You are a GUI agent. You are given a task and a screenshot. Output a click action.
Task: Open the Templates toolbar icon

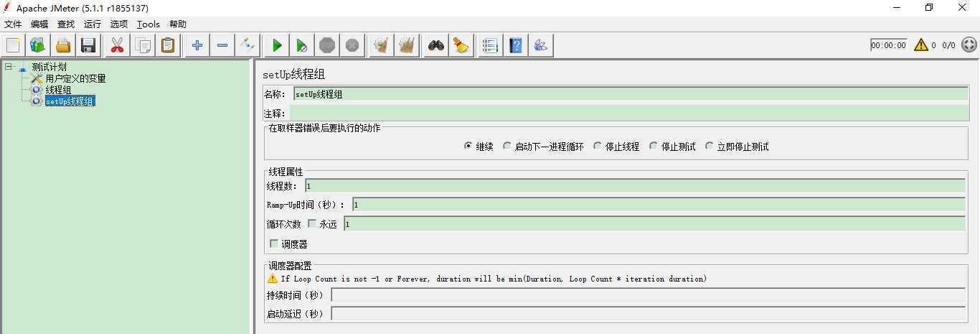point(38,45)
